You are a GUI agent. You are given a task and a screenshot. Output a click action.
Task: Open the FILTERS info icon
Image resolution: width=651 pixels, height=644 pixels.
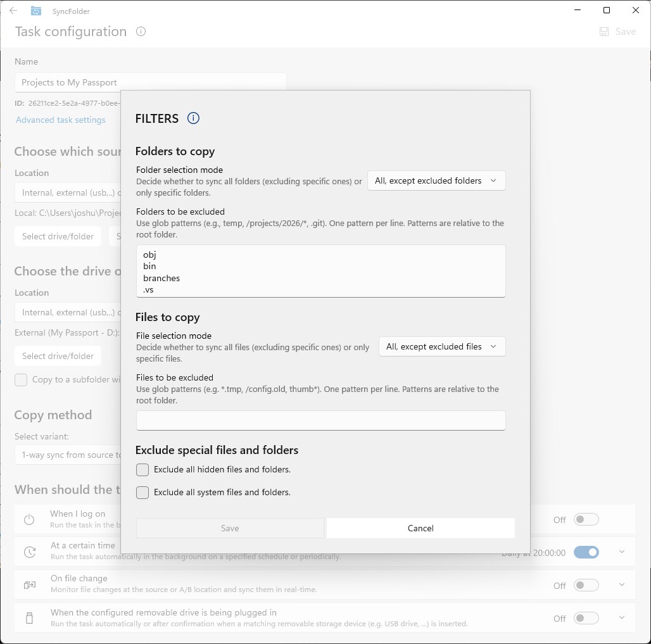193,118
